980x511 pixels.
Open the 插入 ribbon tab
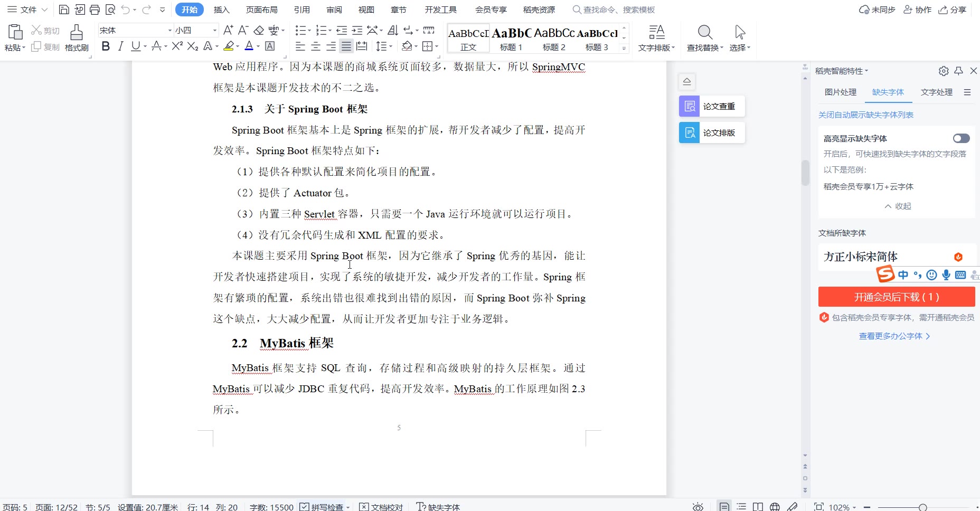click(x=221, y=10)
